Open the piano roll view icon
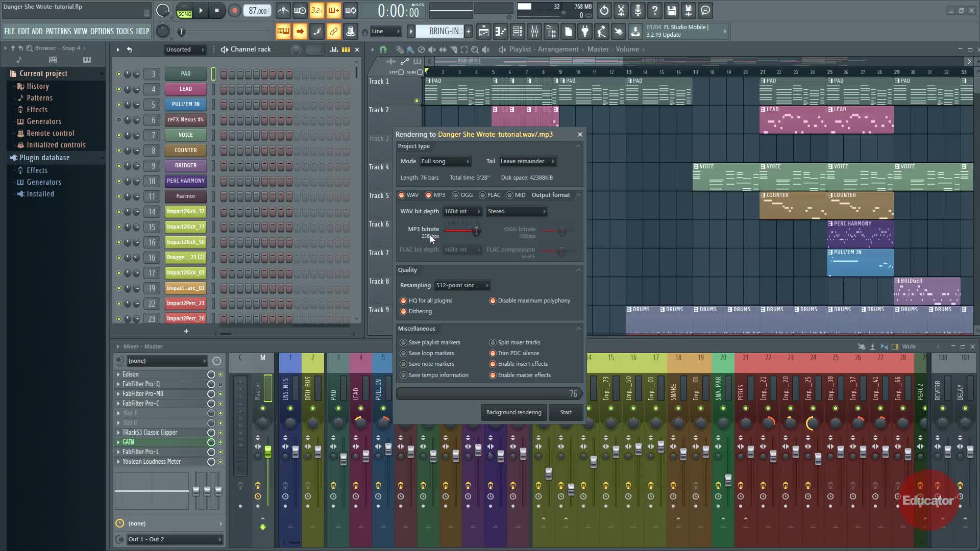This screenshot has height=551, width=980. click(501, 32)
